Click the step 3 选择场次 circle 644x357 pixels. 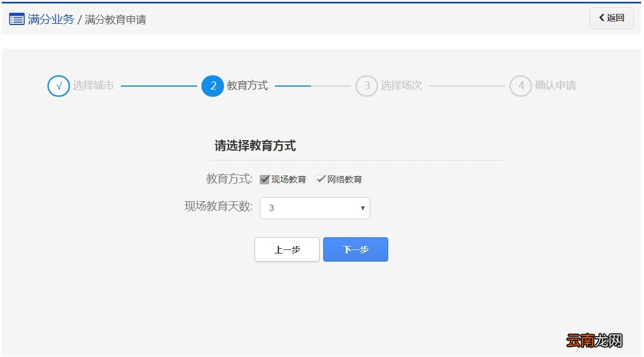[366, 85]
